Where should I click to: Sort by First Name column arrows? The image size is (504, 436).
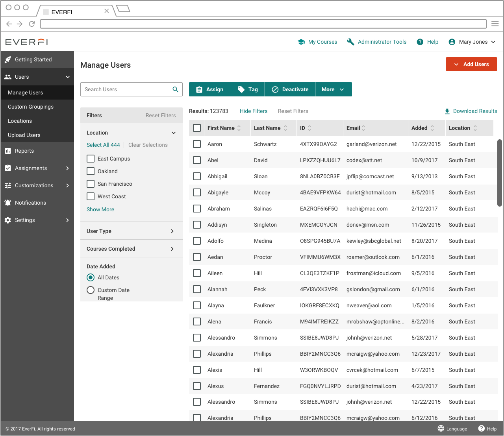coord(239,128)
